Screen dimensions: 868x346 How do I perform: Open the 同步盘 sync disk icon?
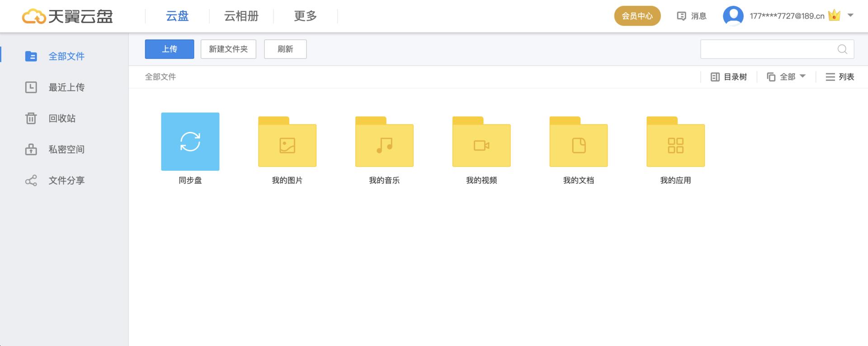point(190,141)
